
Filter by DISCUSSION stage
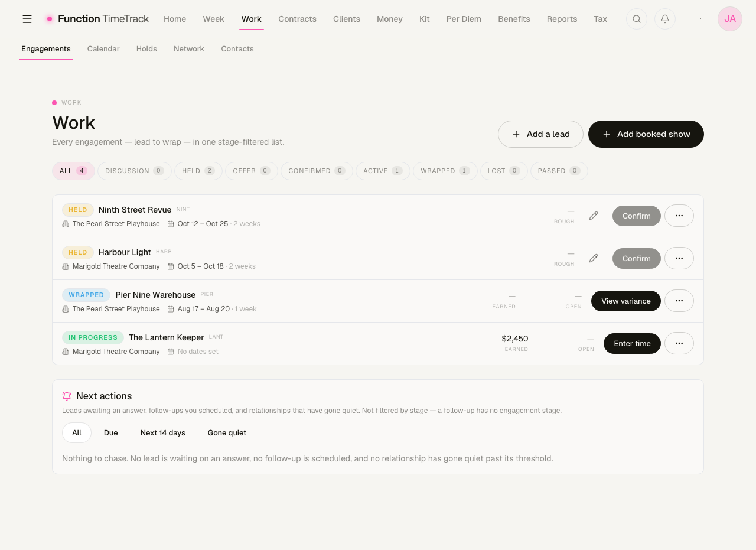pos(135,171)
